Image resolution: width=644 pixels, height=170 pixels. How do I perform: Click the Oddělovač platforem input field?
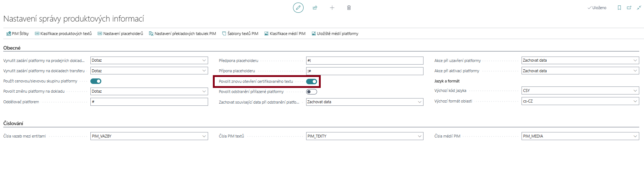(x=149, y=102)
